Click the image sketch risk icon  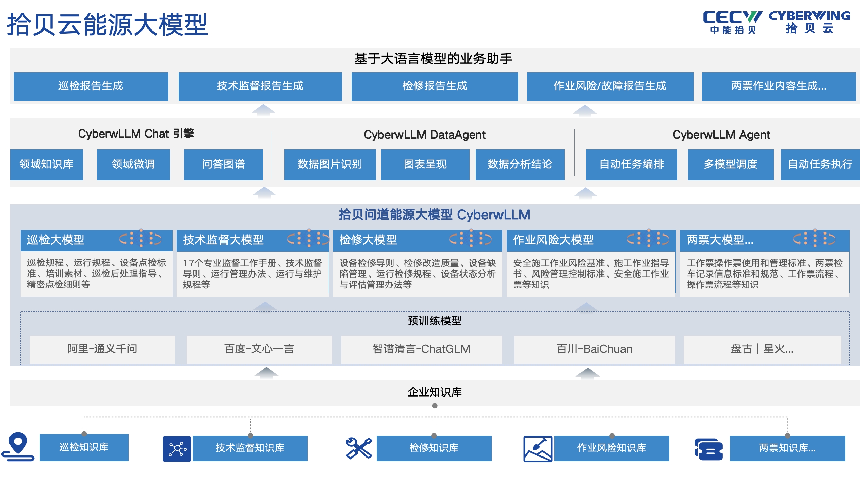coord(537,449)
